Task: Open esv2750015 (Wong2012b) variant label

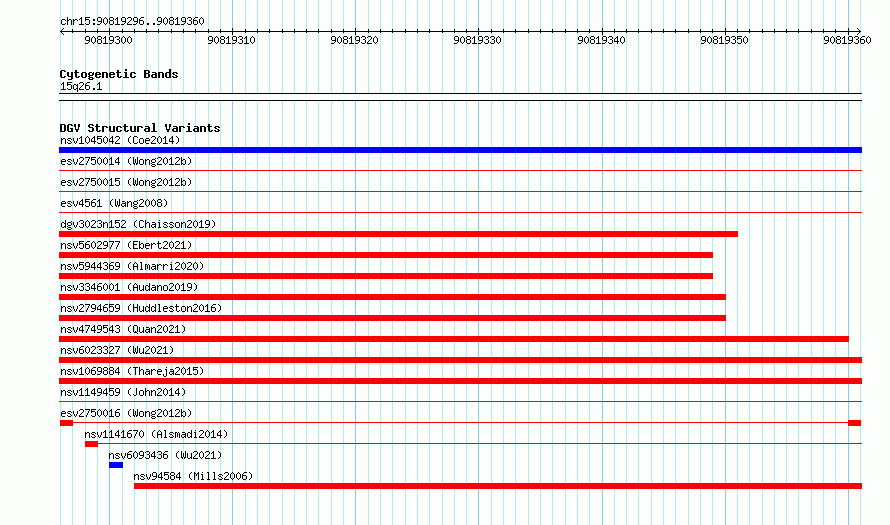Action: pyautogui.click(x=126, y=182)
